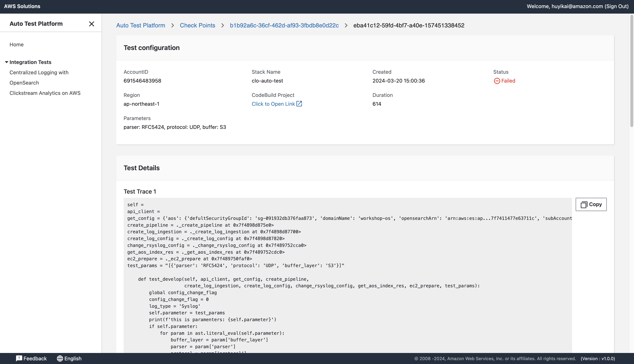634x364 pixels.
Task: Click the Auto Test Platform sidebar title
Action: point(36,24)
